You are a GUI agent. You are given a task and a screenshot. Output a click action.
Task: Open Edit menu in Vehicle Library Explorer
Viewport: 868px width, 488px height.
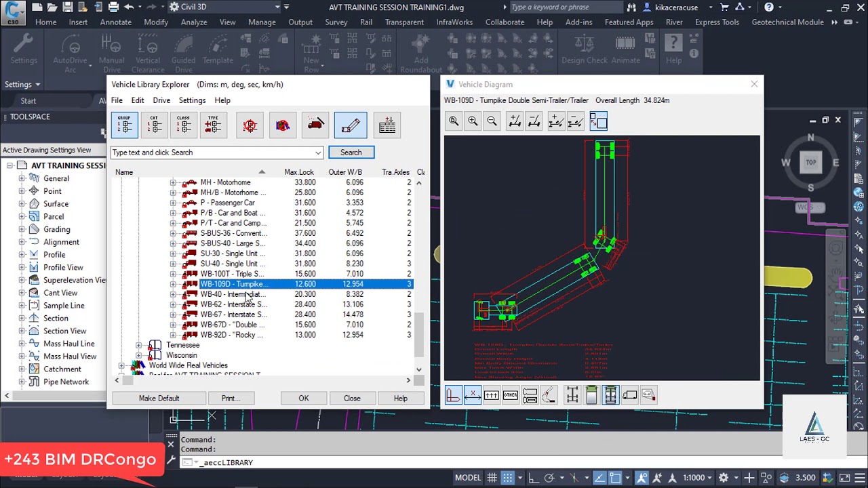(138, 100)
